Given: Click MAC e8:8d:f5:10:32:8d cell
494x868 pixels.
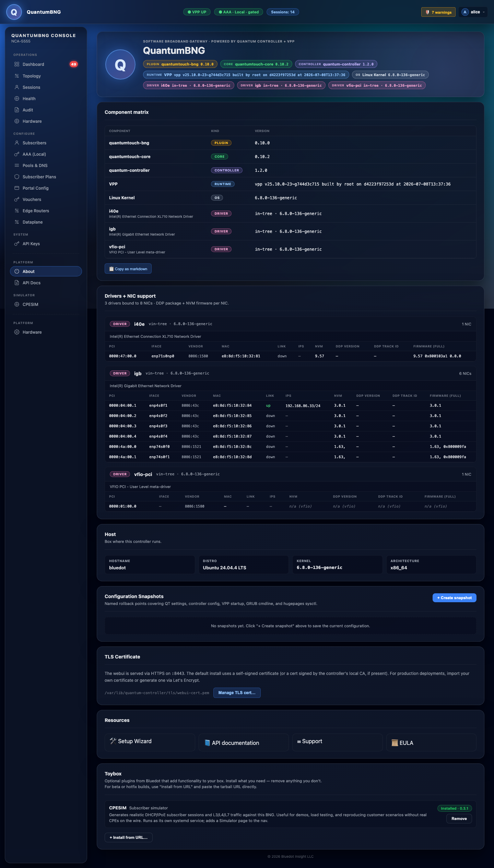Looking at the screenshot, I should pos(232,457).
